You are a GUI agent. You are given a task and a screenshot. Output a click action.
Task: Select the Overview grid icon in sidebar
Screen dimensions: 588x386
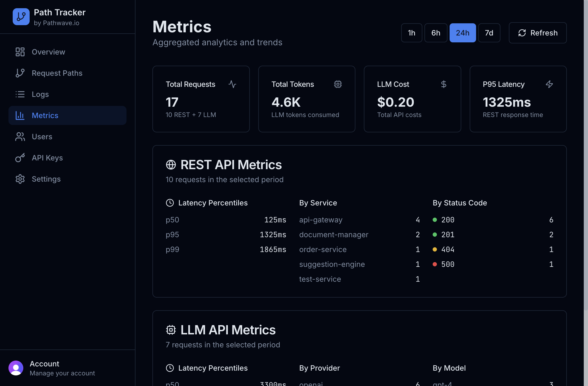pyautogui.click(x=20, y=52)
